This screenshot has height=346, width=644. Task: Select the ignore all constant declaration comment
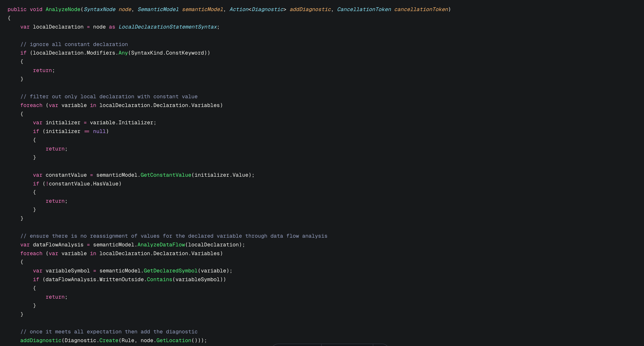click(x=74, y=44)
